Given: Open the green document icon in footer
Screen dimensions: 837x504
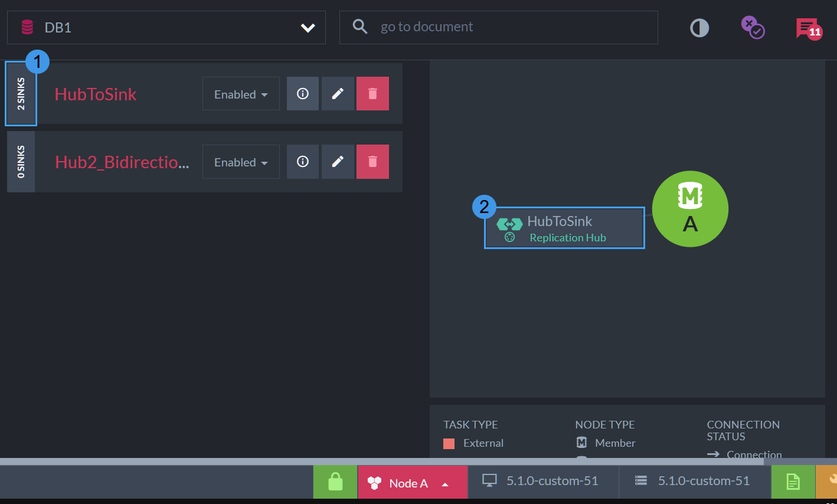Looking at the screenshot, I should tap(793, 482).
